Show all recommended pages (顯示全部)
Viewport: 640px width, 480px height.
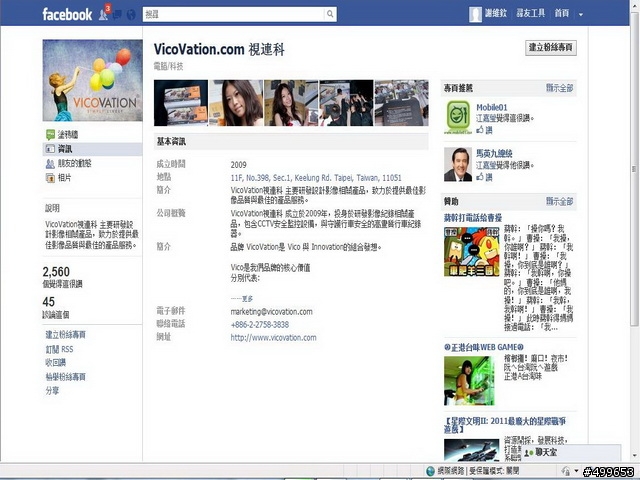(x=560, y=88)
